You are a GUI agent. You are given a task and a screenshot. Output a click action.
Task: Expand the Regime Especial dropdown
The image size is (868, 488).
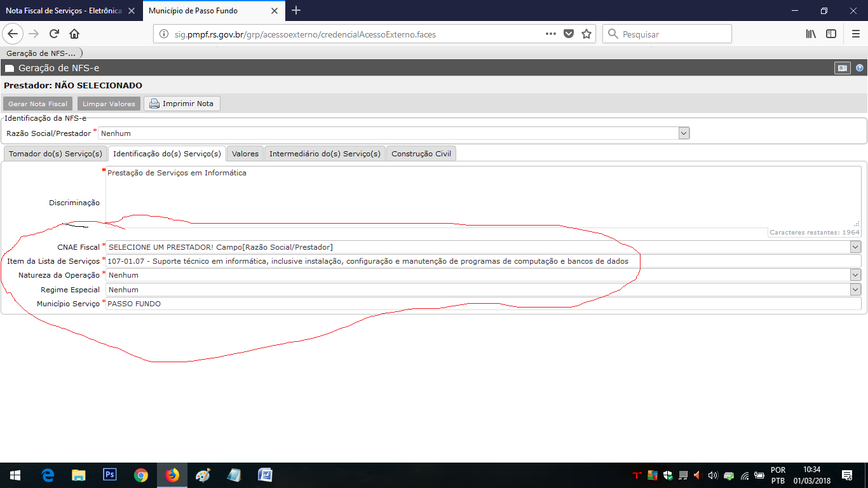pos(856,290)
